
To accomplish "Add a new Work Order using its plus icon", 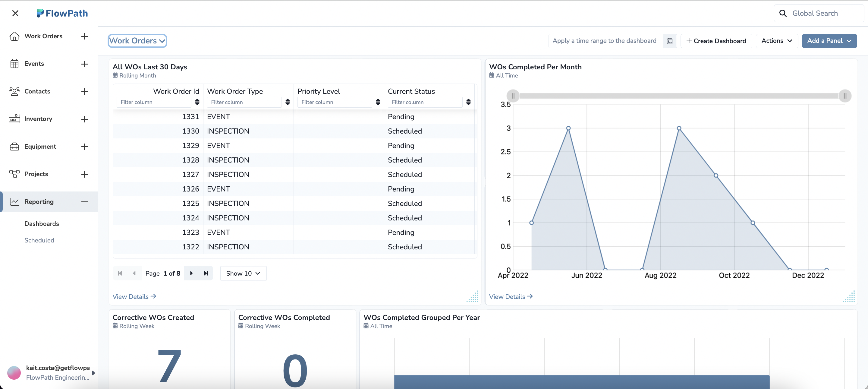I will coord(85,37).
